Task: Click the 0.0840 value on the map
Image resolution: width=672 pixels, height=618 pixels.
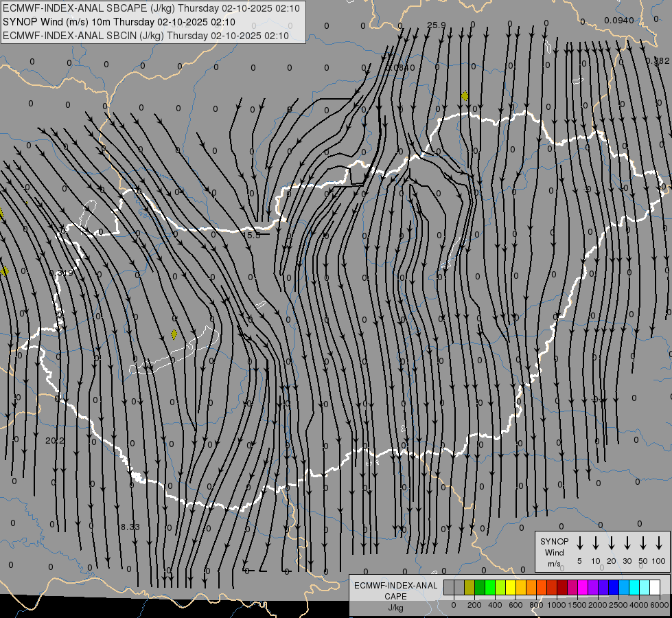Action: pyautogui.click(x=400, y=68)
